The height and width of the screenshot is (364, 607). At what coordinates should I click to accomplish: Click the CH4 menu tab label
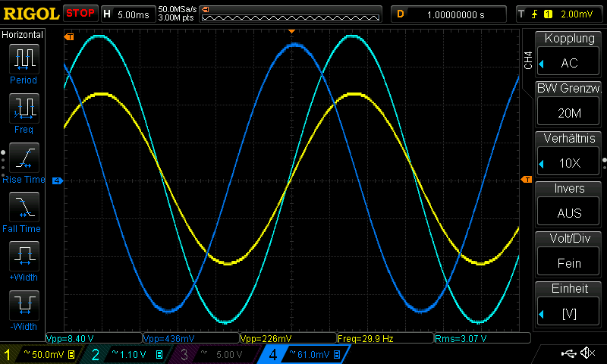[x=528, y=61]
